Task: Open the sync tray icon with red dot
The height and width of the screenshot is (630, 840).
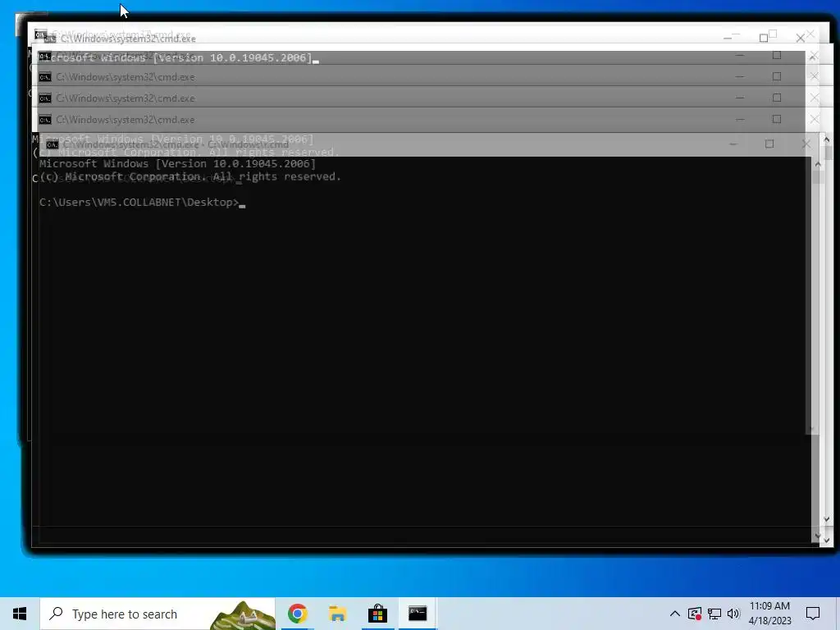Action: pyautogui.click(x=695, y=614)
